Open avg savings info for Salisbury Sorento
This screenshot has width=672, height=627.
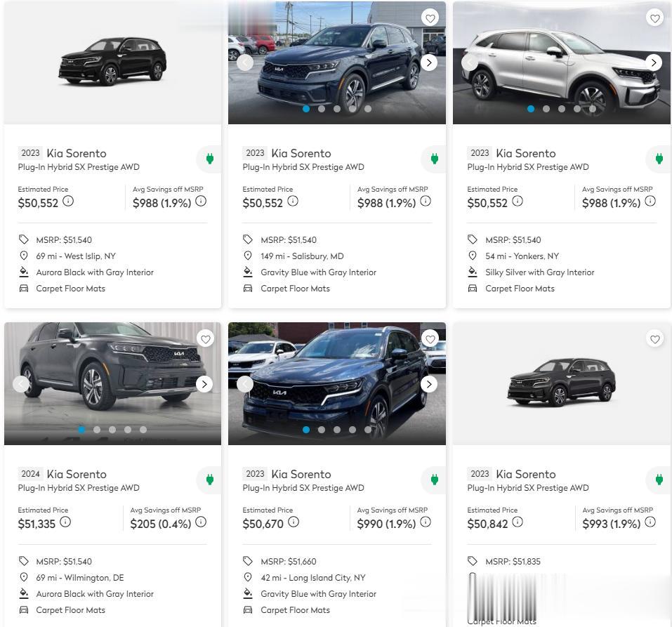pyautogui.click(x=426, y=201)
